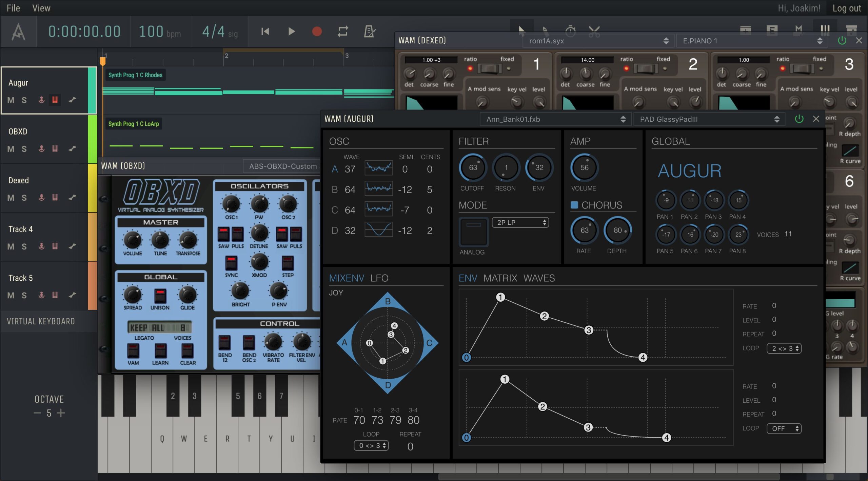The width and height of the screenshot is (868, 481).
Task: Toggle the loop playback icon
Action: pos(343,32)
